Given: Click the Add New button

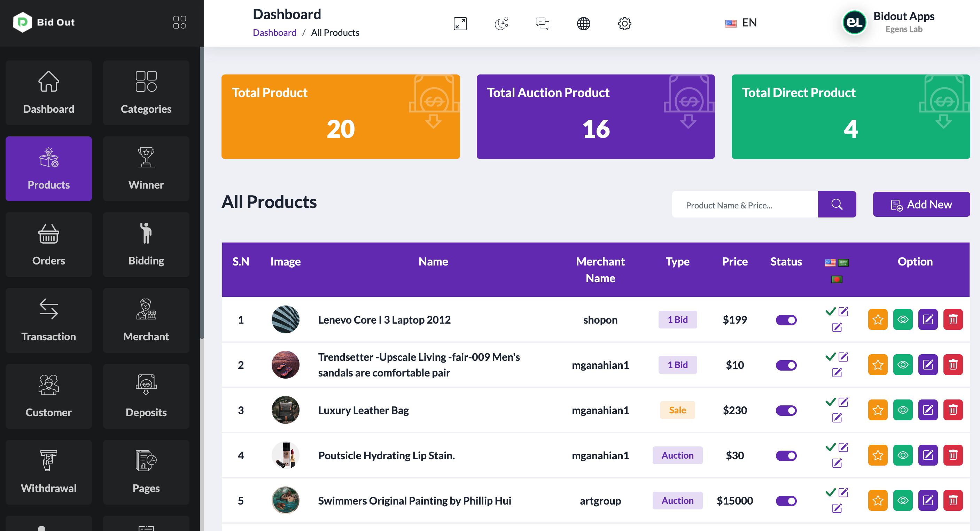Looking at the screenshot, I should [x=921, y=204].
